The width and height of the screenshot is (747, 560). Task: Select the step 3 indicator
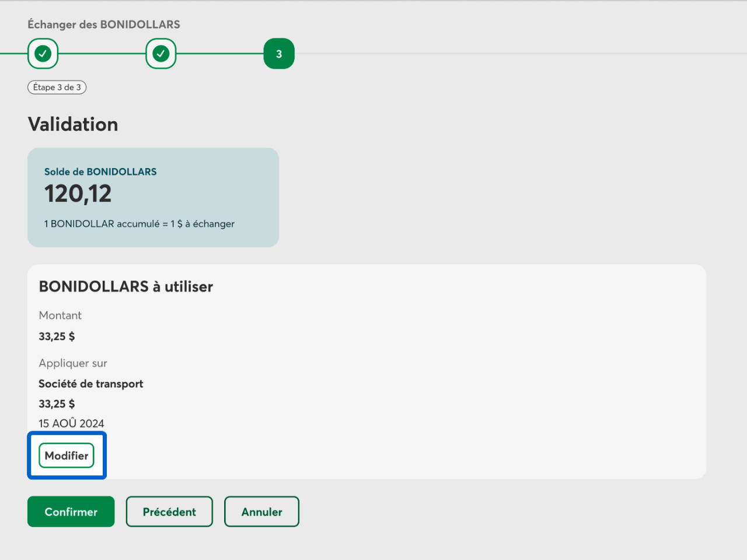(279, 54)
